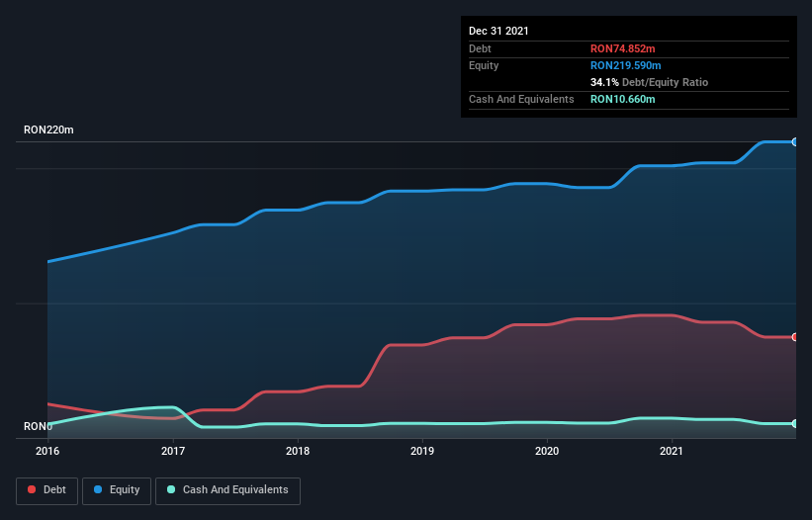
Task: Select the 2017 x-axis label
Action: (x=173, y=451)
